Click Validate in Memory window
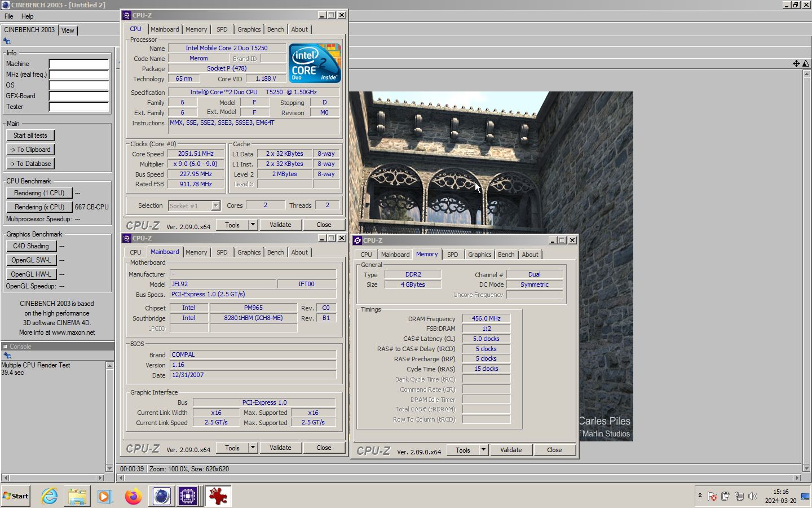Viewport: 812px width, 508px height. point(511,450)
